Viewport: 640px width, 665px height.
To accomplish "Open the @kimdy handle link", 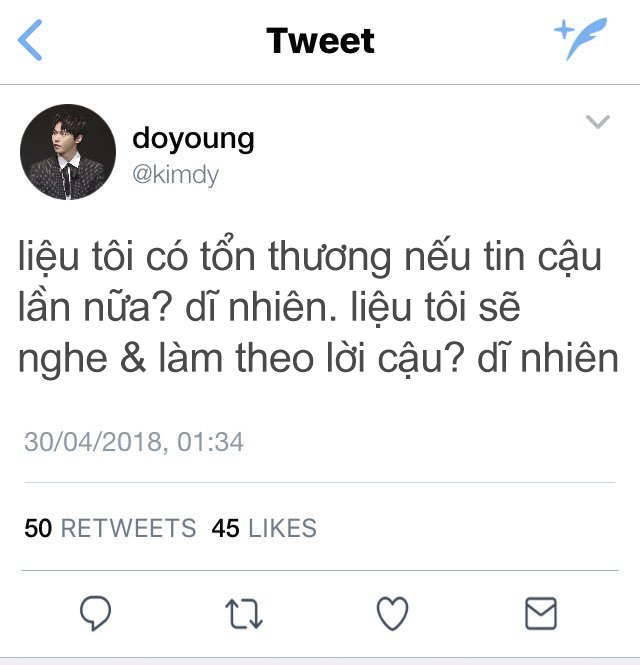I will tap(176, 175).
